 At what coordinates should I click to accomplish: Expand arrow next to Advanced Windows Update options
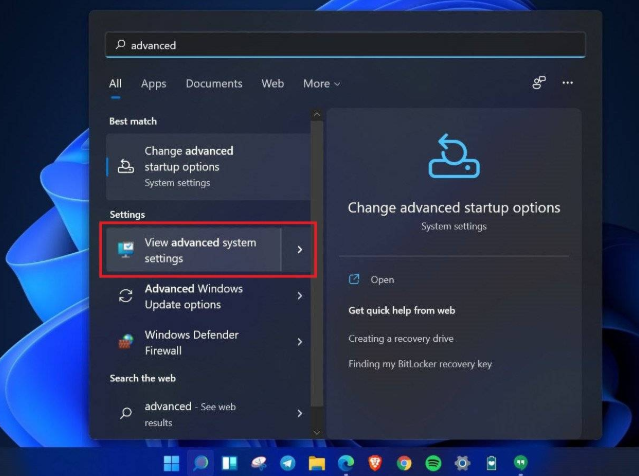click(x=299, y=296)
